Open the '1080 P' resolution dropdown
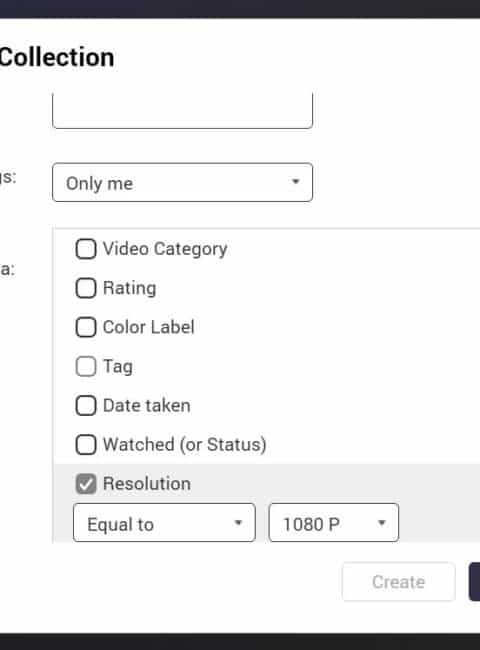Screen dimensions: 480x650 [334, 523]
